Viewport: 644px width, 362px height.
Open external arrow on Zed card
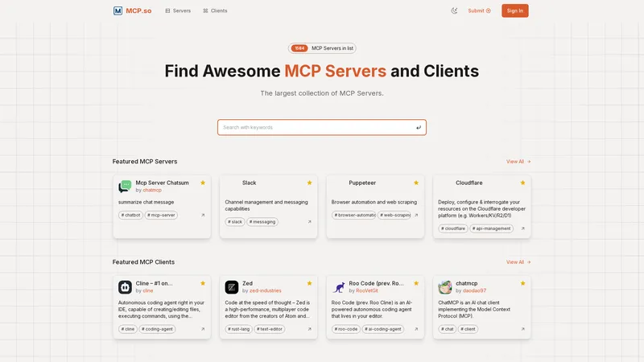pos(310,329)
